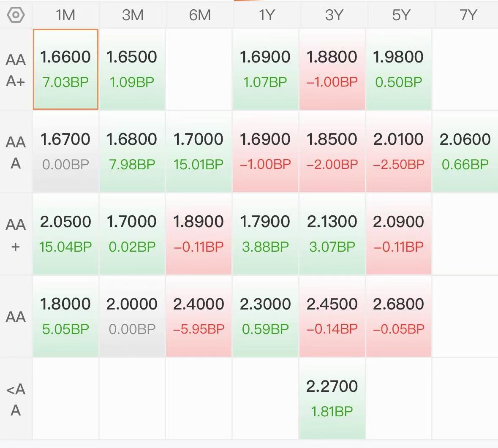Image resolution: width=498 pixels, height=448 pixels.
Task: Open AAA 6M cell showing 15.01BP
Action: point(199,152)
